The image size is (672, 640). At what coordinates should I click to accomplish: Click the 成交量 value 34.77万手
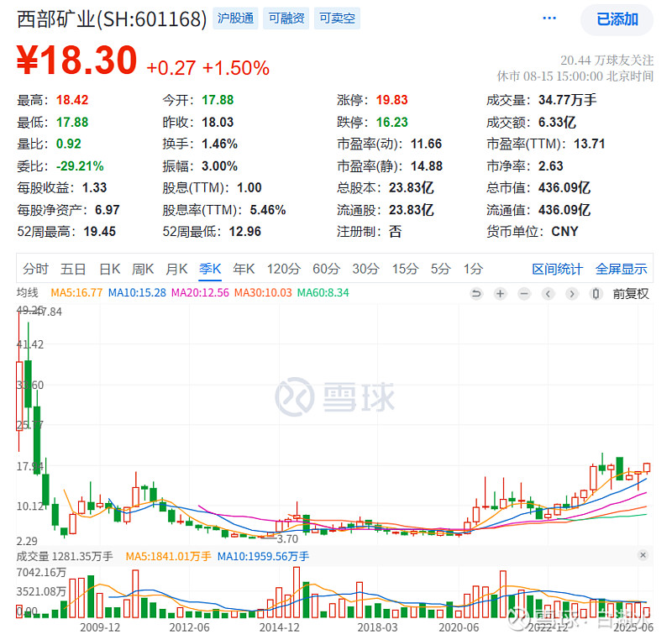point(568,100)
